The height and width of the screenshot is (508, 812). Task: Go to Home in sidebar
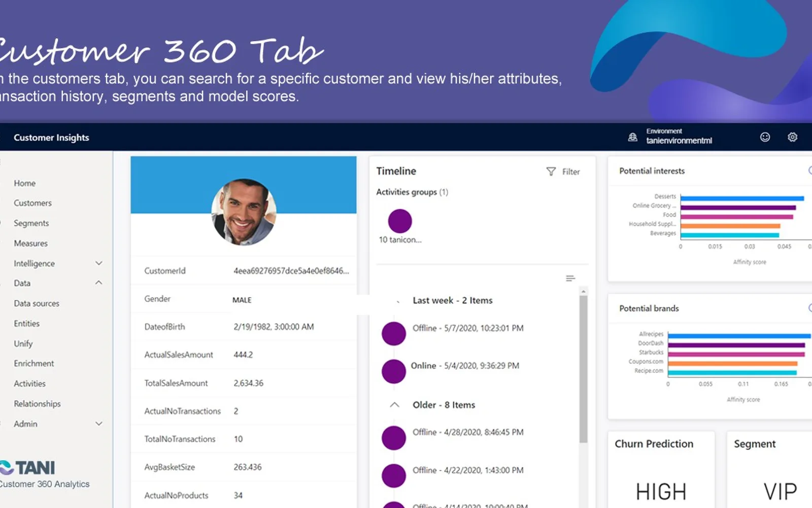coord(25,183)
